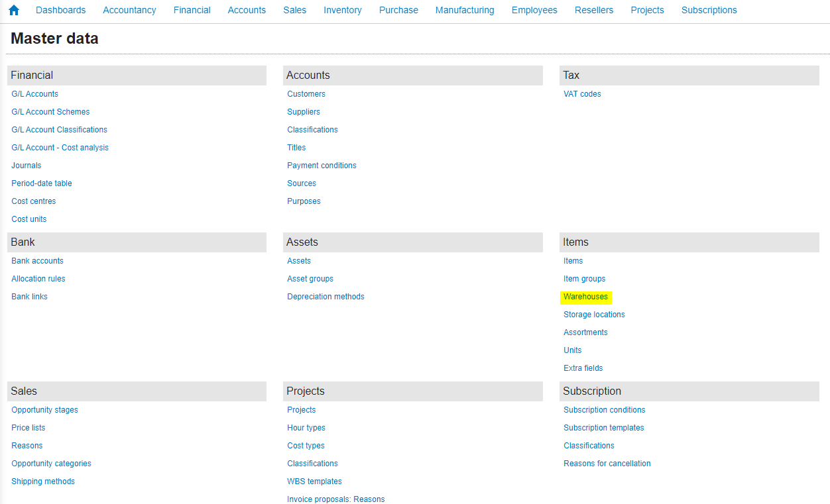Go to Customers master data
Screen dimensions: 830x504
point(306,94)
